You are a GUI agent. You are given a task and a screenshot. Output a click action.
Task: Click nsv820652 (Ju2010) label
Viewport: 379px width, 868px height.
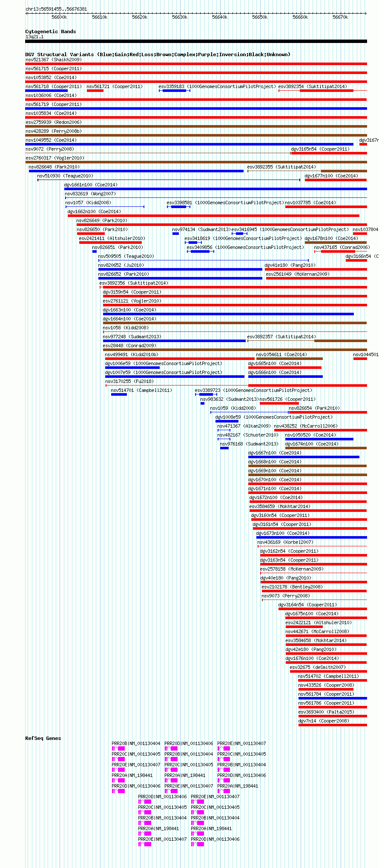[121, 265]
